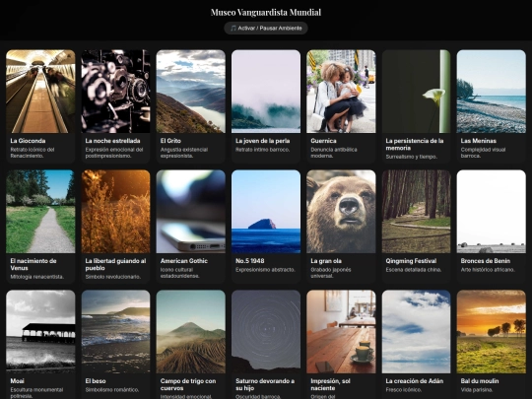Click the Bal du moulin title
Image resolution: width=532 pixels, height=399 pixels.
tap(480, 381)
